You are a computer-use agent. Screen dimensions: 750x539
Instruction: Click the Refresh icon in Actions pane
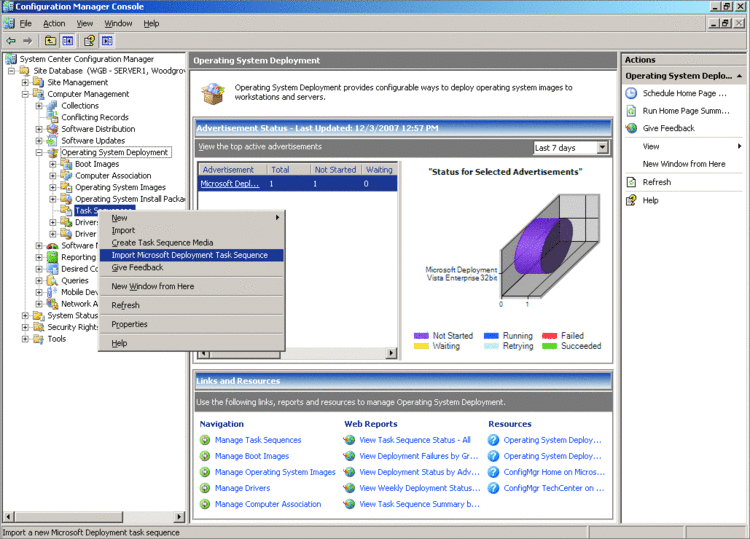click(632, 182)
